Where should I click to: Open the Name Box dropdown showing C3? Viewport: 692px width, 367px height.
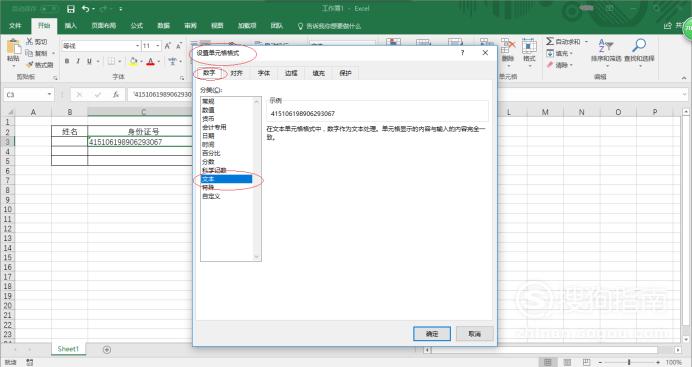pyautogui.click(x=49, y=94)
